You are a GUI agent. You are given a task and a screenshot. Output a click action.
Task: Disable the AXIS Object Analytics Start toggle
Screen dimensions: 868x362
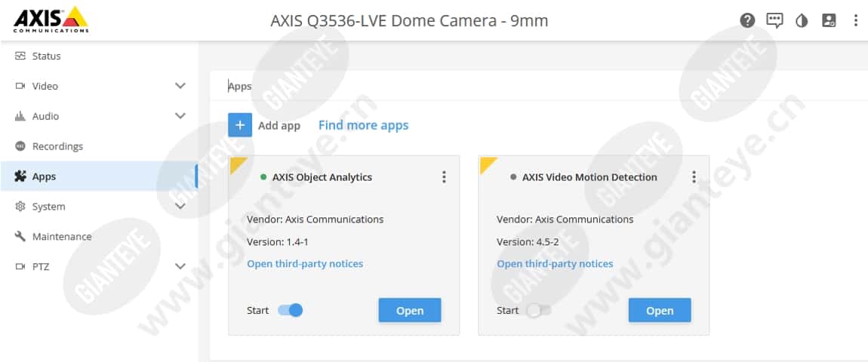(291, 310)
